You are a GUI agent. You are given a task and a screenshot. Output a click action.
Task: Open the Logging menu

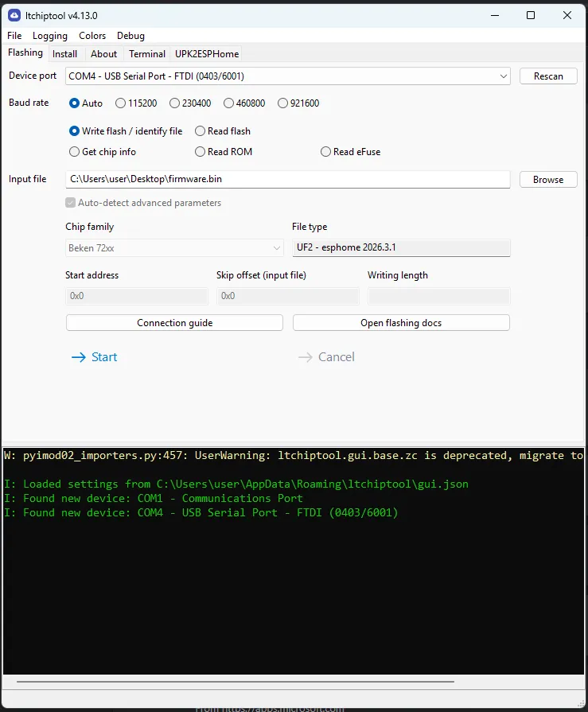click(50, 36)
